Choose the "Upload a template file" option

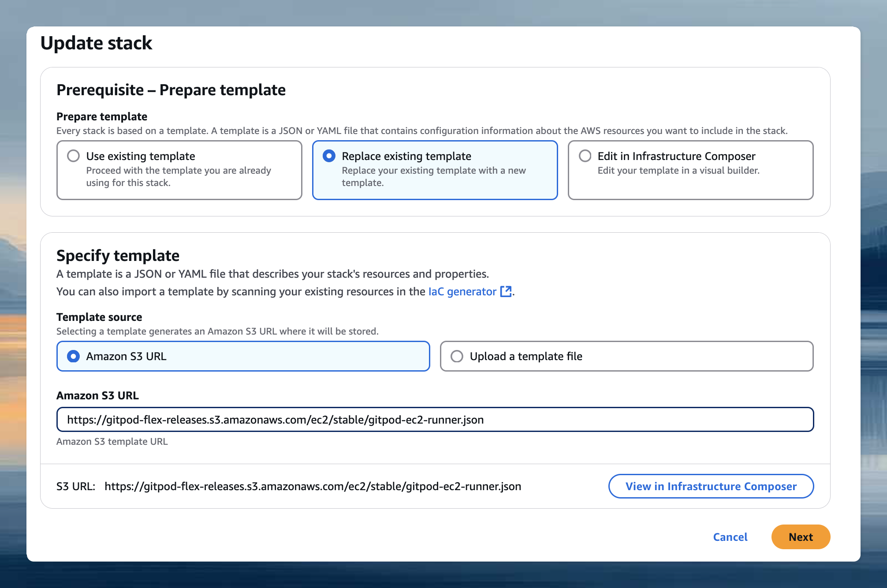pyautogui.click(x=457, y=356)
